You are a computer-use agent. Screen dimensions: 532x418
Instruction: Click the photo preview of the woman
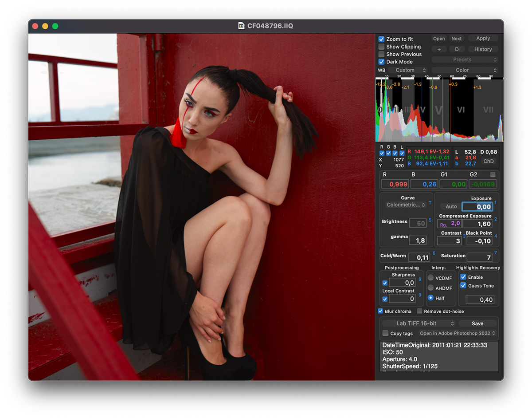[202, 207]
